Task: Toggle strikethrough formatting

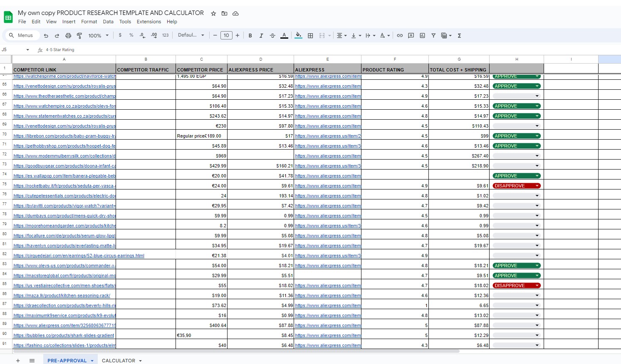Action: (x=272, y=36)
